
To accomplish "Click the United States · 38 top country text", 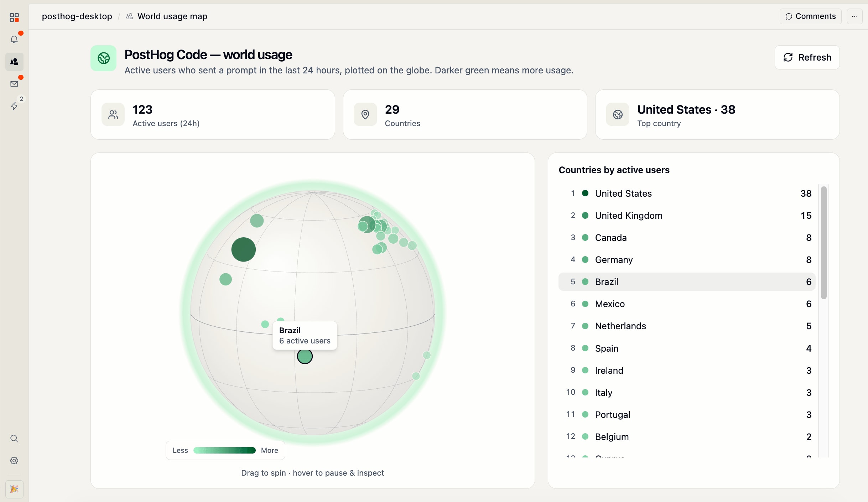I will (686, 110).
